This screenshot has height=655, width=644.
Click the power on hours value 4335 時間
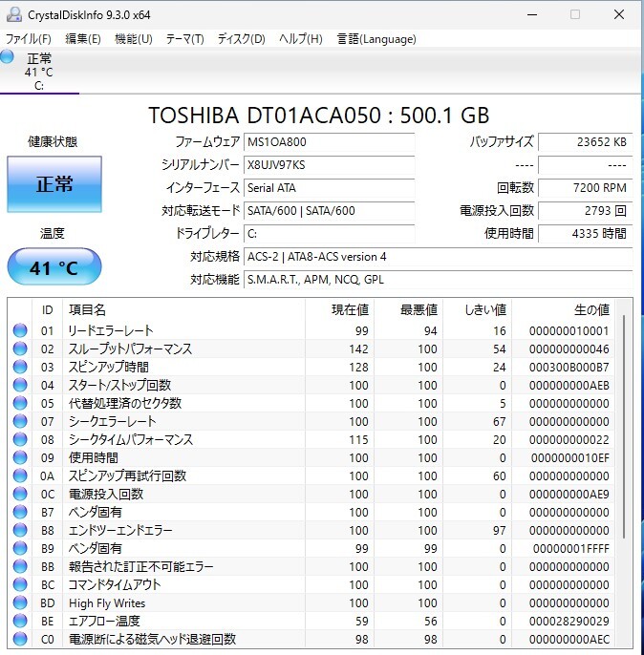(x=586, y=234)
